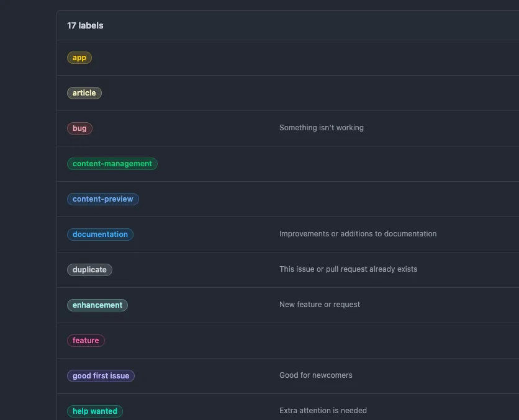Open the article label
519x420 pixels.
(84, 93)
